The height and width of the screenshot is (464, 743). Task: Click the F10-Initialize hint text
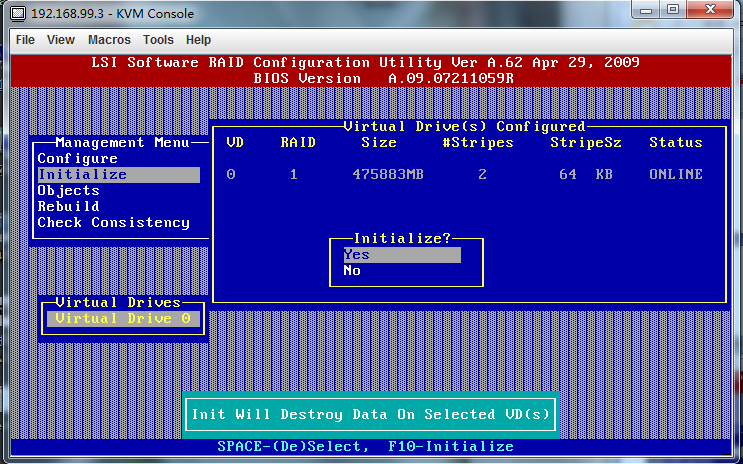tap(451, 446)
